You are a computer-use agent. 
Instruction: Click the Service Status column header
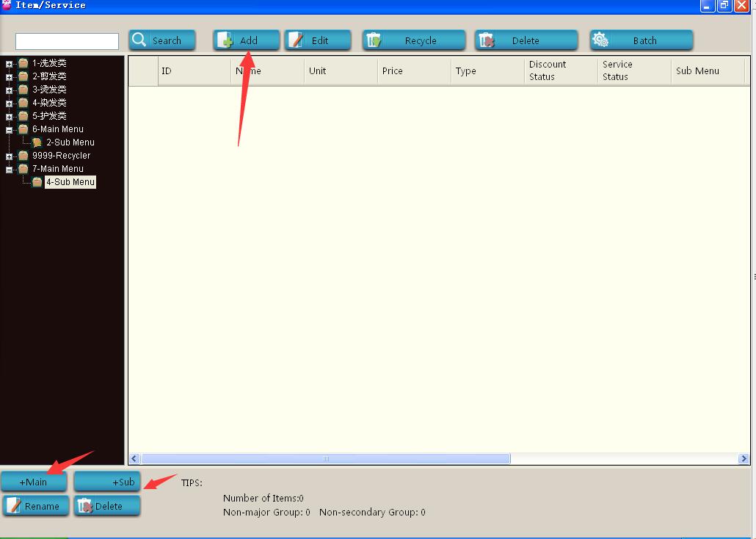tap(634, 71)
